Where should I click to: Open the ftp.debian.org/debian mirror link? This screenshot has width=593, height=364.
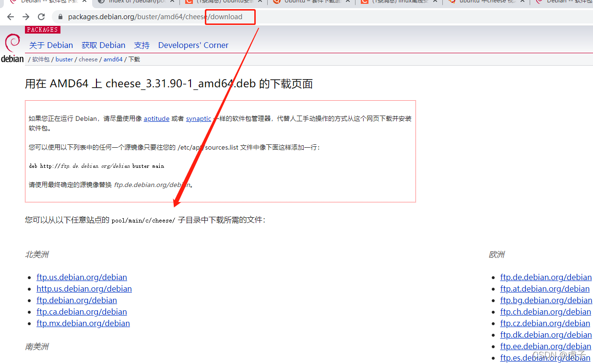pos(77,300)
